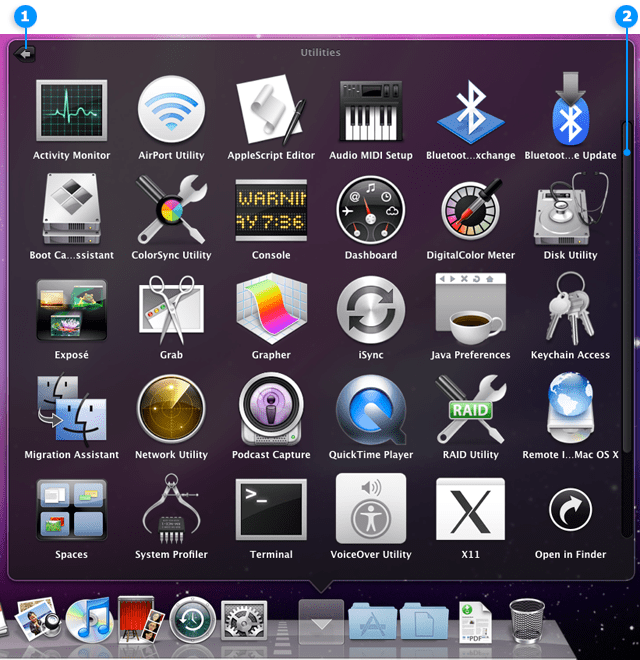640x660 pixels.
Task: Open Bluetooth File Exchange icon
Action: [471, 112]
